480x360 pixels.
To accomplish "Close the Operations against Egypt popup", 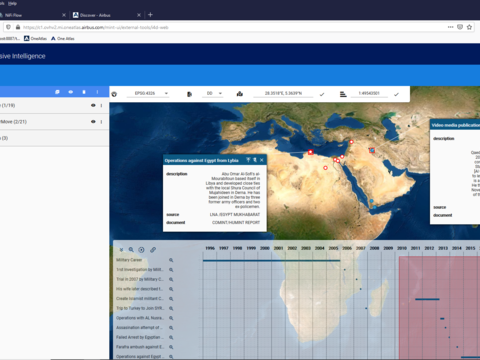I will pyautogui.click(x=262, y=160).
